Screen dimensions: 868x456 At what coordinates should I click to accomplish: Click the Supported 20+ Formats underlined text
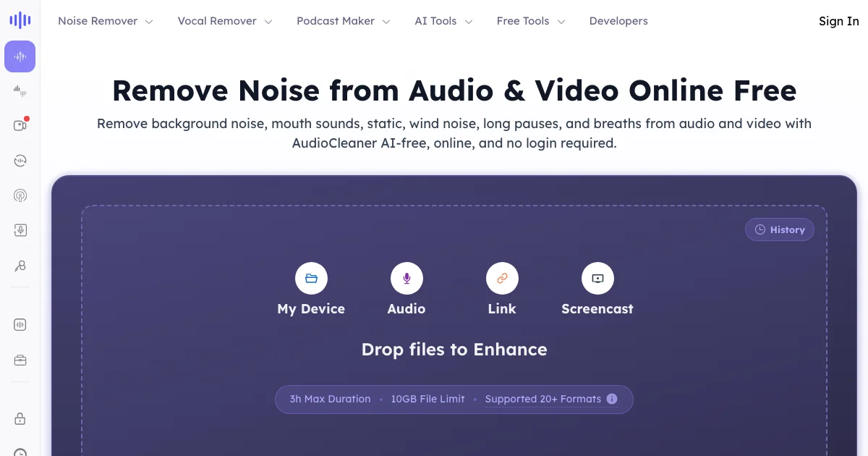(x=543, y=399)
